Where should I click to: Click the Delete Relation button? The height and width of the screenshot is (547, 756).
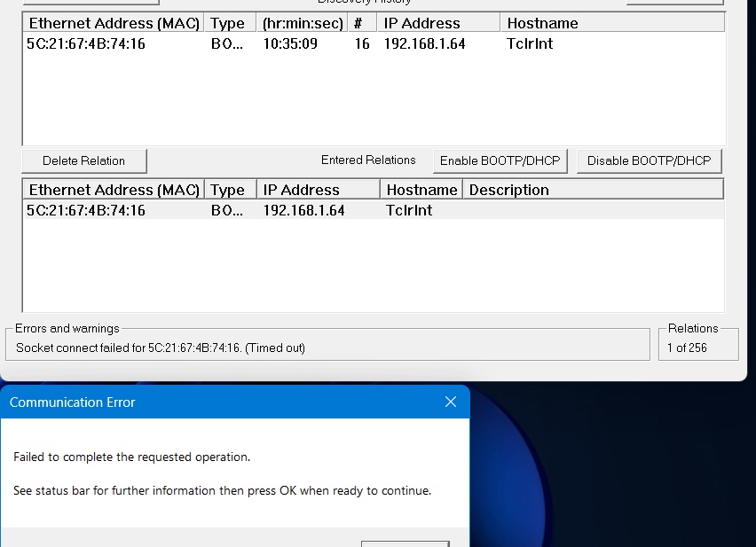[84, 160]
